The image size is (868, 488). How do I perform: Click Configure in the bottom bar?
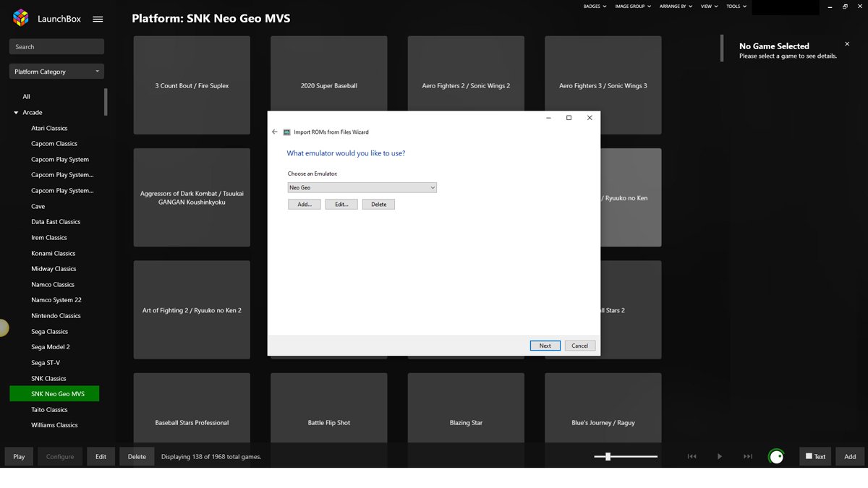click(60, 456)
